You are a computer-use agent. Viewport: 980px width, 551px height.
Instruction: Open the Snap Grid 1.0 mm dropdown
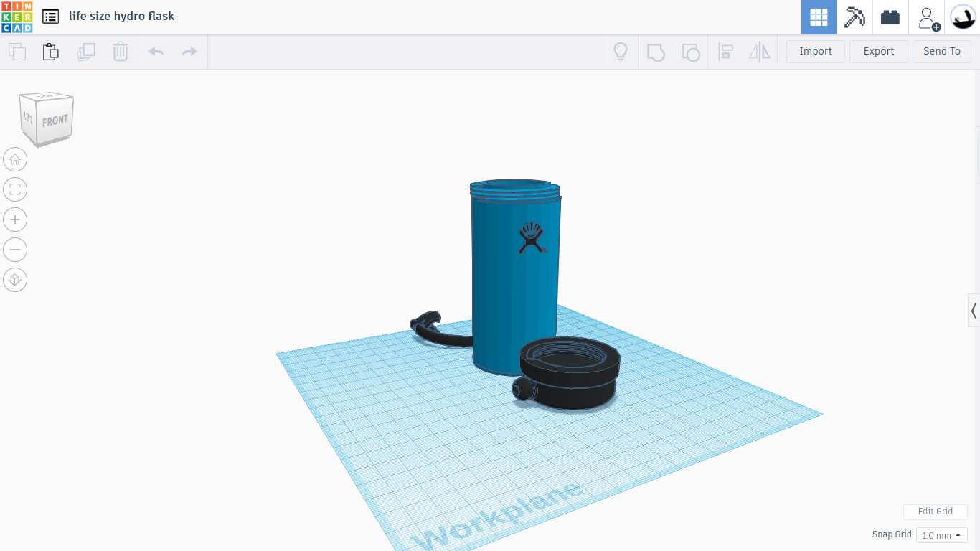click(x=942, y=535)
